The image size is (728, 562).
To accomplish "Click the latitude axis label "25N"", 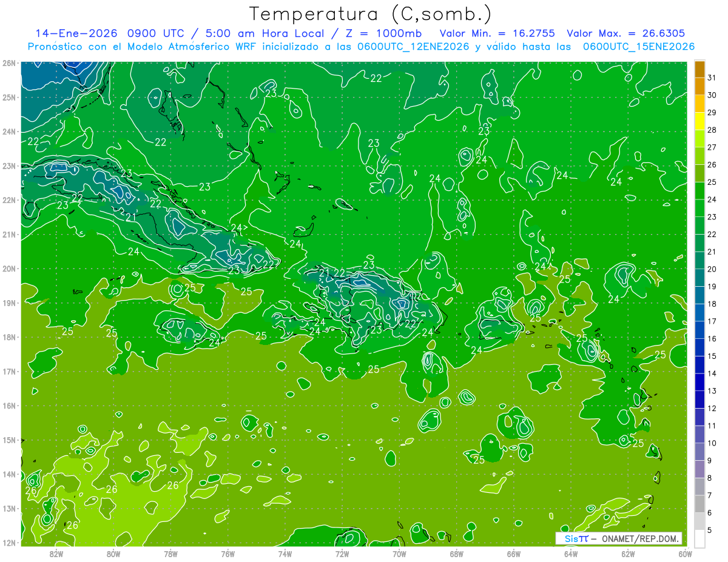I will tap(9, 97).
